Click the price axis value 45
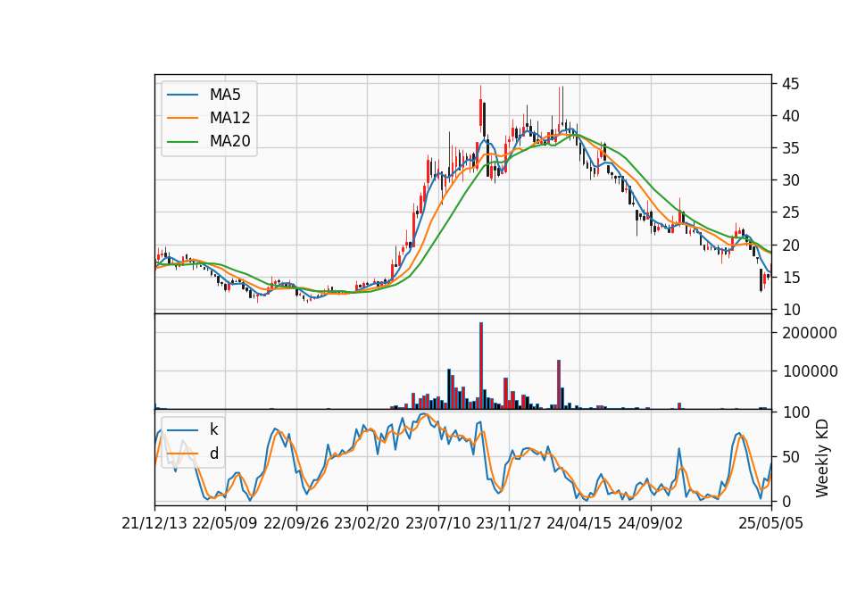This screenshot has height=616, width=857. [790, 84]
